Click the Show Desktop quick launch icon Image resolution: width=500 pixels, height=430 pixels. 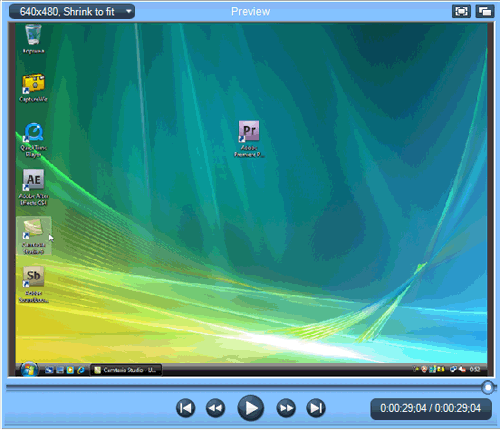60,370
